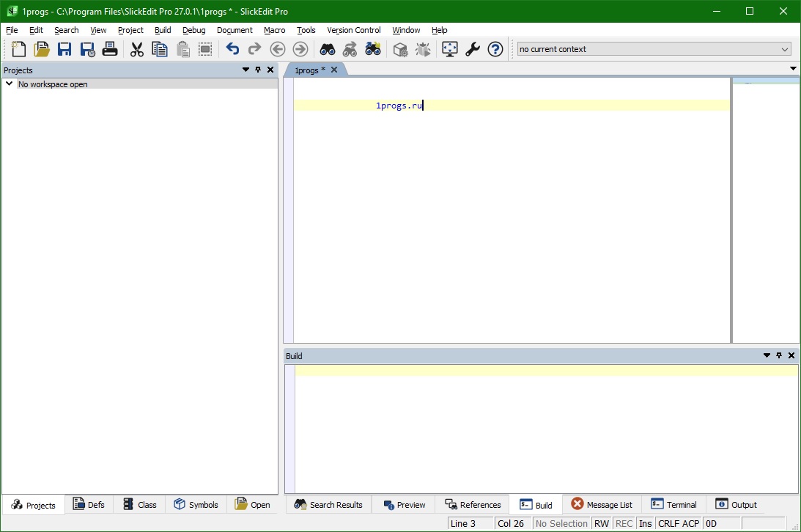Click the Open file folder icon
Image resolution: width=801 pixels, height=532 pixels.
point(41,49)
